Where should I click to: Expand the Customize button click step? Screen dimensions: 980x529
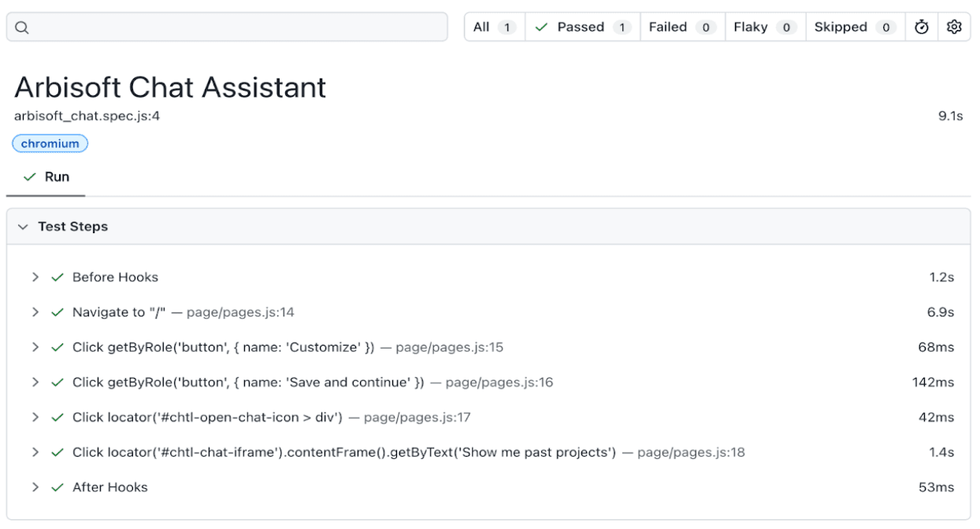pos(35,346)
